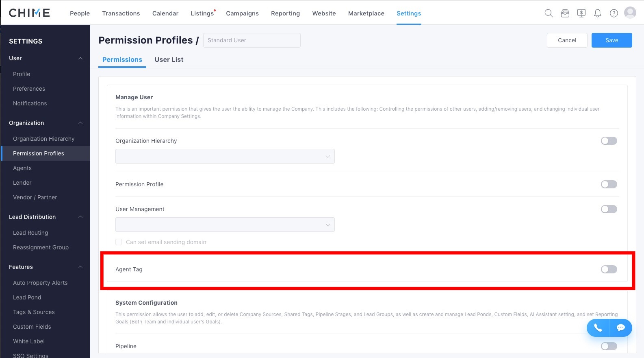Go to Organization Hierarchy in sidebar

43,139
